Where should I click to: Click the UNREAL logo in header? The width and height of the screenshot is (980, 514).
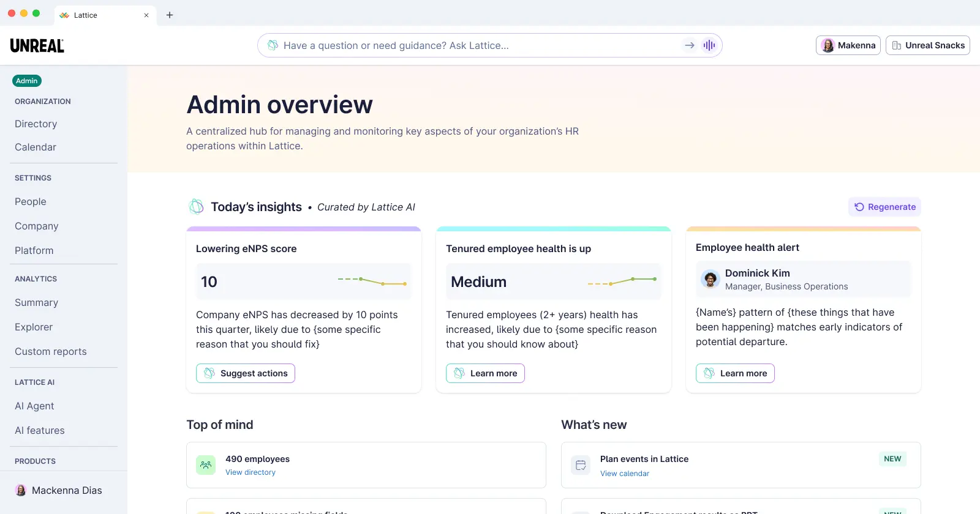37,45
